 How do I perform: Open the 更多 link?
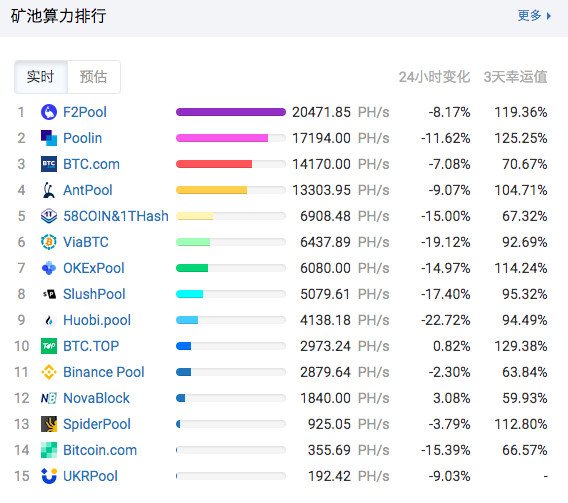coord(529,16)
